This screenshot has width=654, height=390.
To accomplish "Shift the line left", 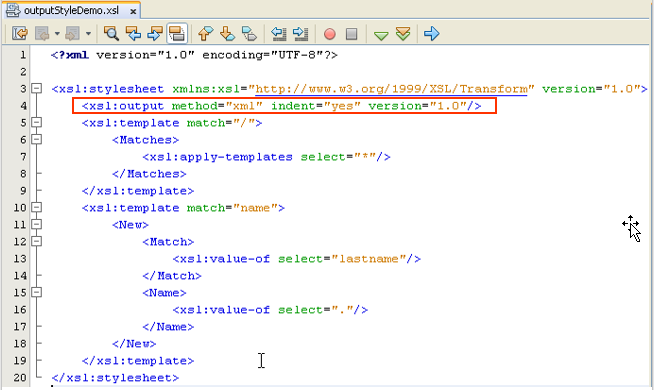I will pos(279,33).
